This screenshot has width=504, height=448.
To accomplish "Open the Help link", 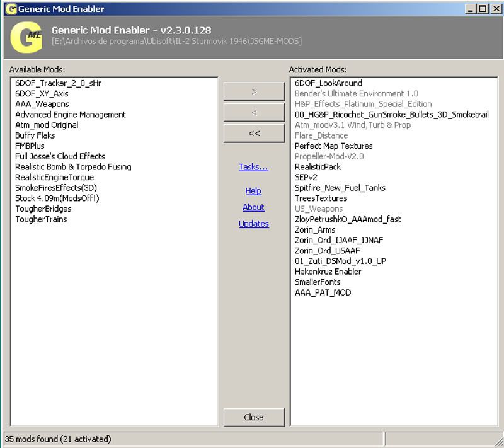I will click(x=253, y=191).
